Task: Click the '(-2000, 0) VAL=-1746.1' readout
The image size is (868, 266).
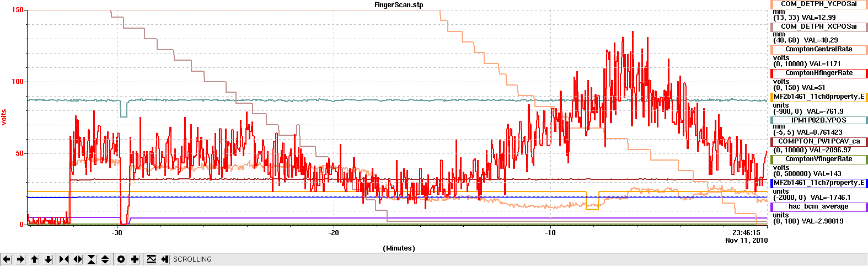Action: (x=812, y=198)
